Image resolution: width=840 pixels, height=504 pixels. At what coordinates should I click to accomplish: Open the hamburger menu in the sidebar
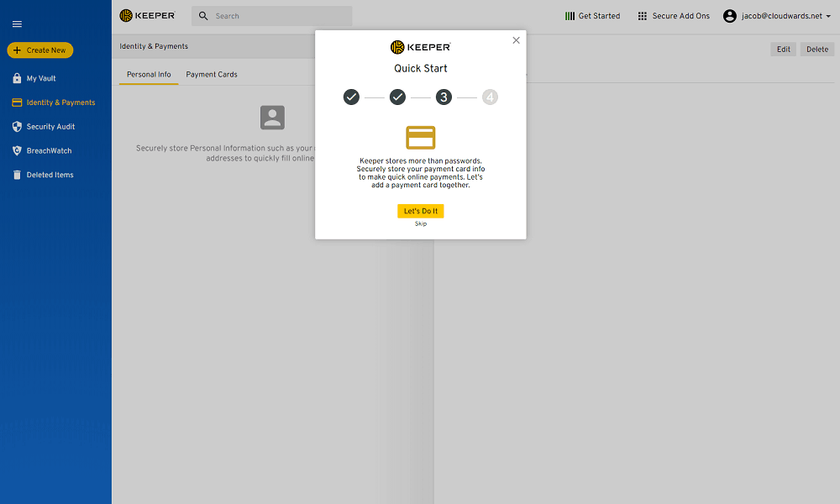pos(17,24)
